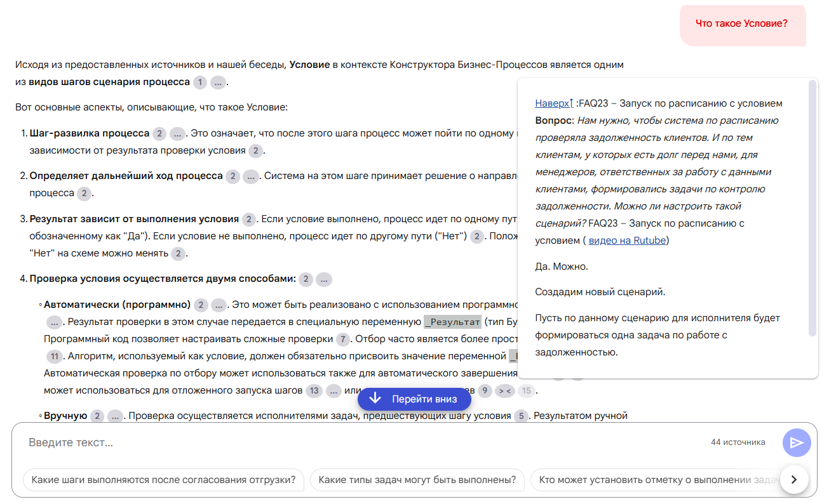Click the down-arrow icon in "Перейти вниз"
This screenshot has width=829, height=504.
(x=375, y=399)
